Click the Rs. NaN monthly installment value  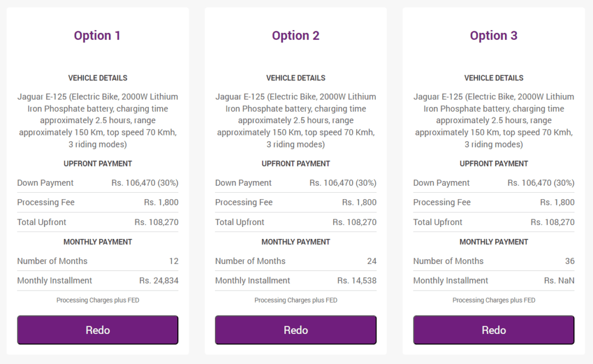point(559,281)
